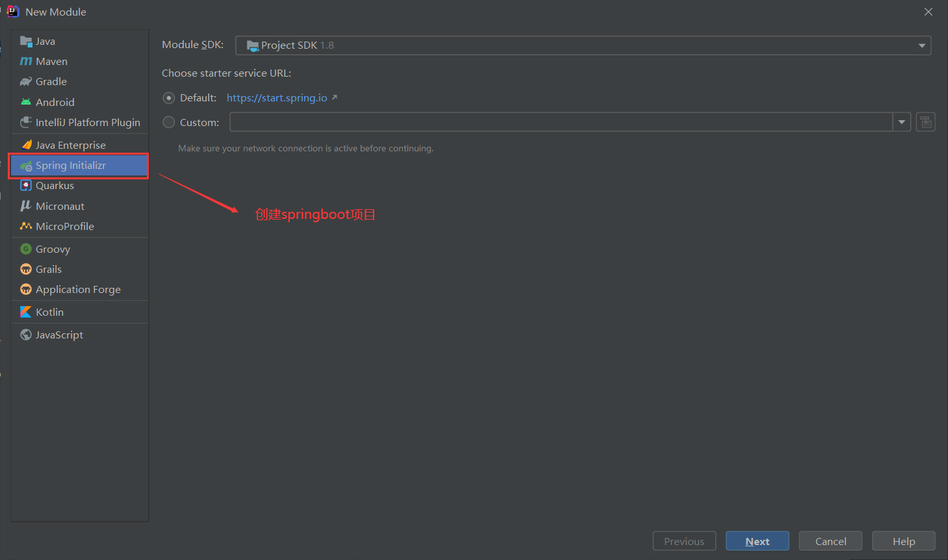Screen dimensions: 948x560
Task: Open the start.spring.io link
Action: [x=276, y=97]
